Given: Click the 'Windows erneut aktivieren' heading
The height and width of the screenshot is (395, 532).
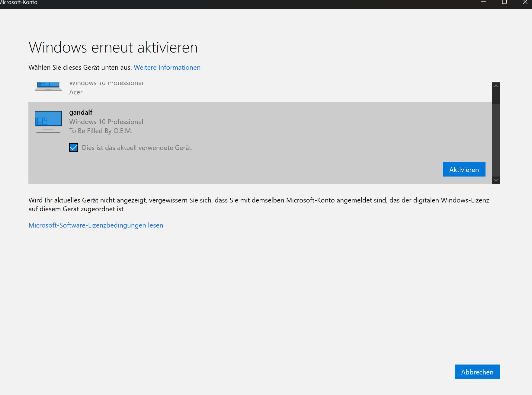Looking at the screenshot, I should pyautogui.click(x=113, y=47).
